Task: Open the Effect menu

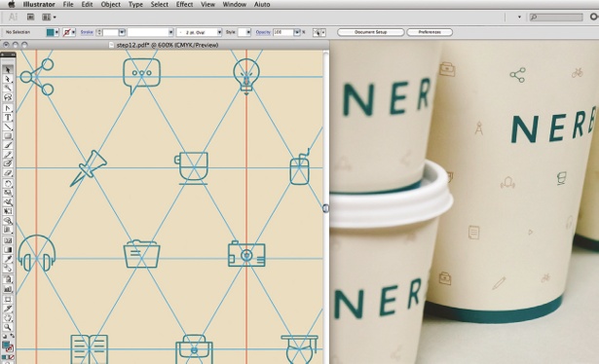Action: coord(184,5)
